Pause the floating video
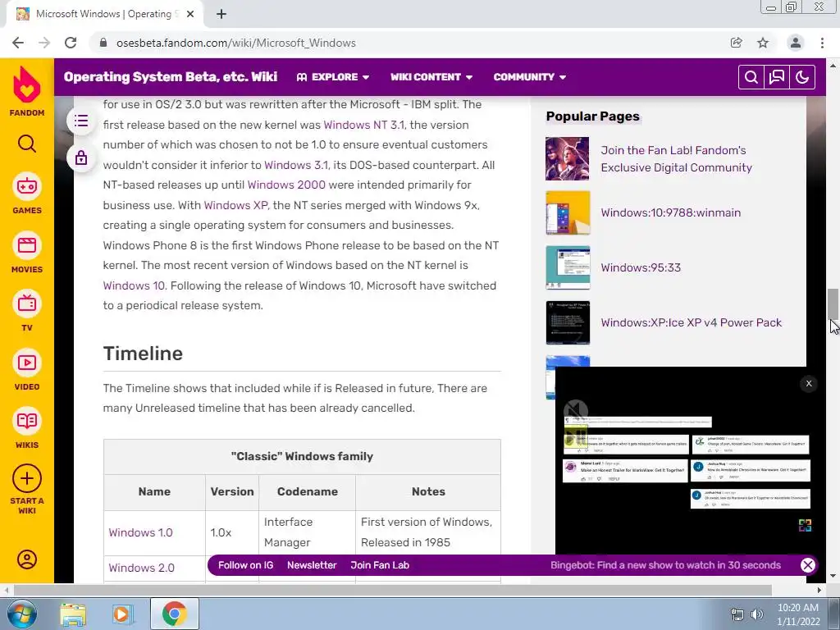This screenshot has width=840, height=630. [576, 439]
